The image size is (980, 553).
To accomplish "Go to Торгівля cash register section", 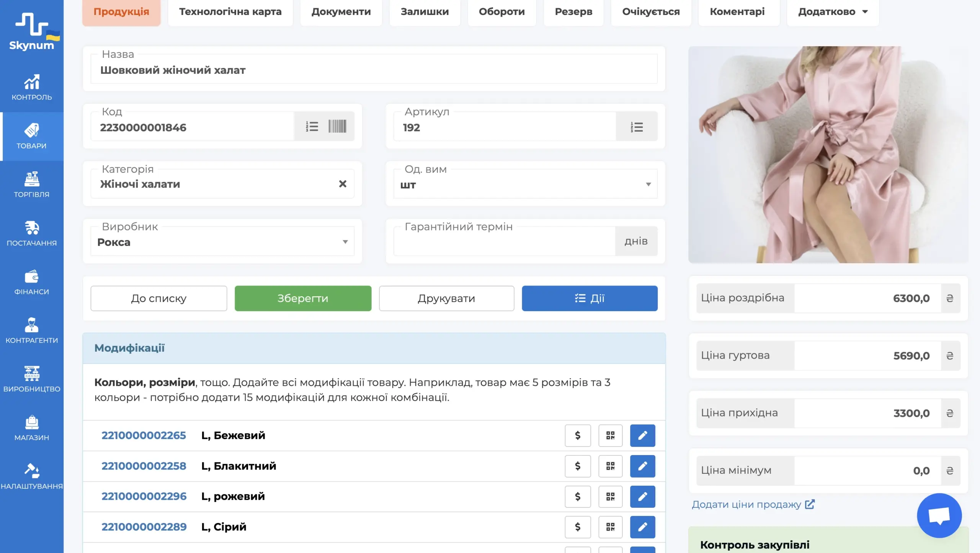I will [x=31, y=184].
